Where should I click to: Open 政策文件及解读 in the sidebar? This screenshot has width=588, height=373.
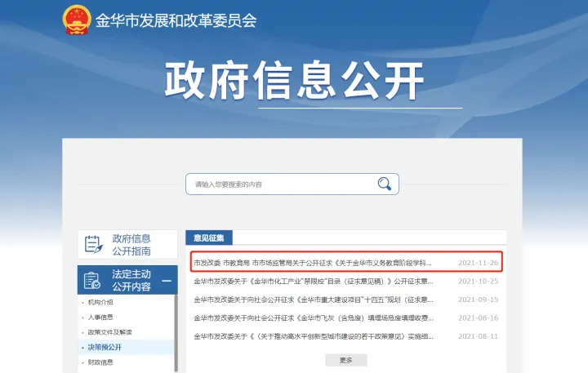point(110,332)
